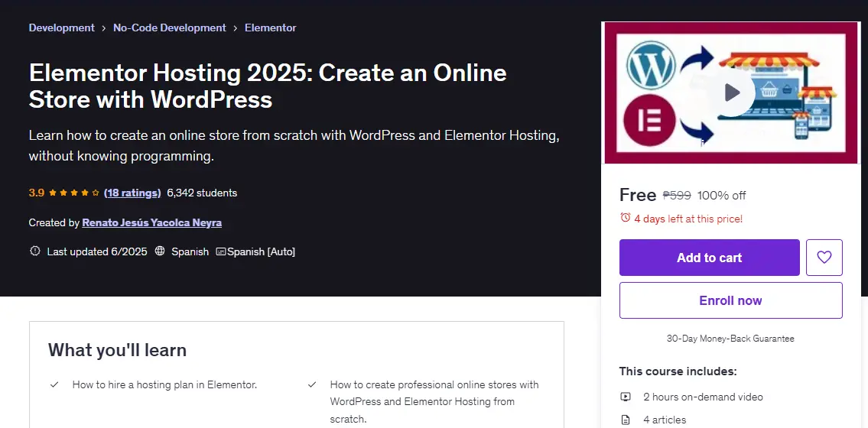Click the 100% off text
This screenshot has height=428, width=868.
point(721,195)
